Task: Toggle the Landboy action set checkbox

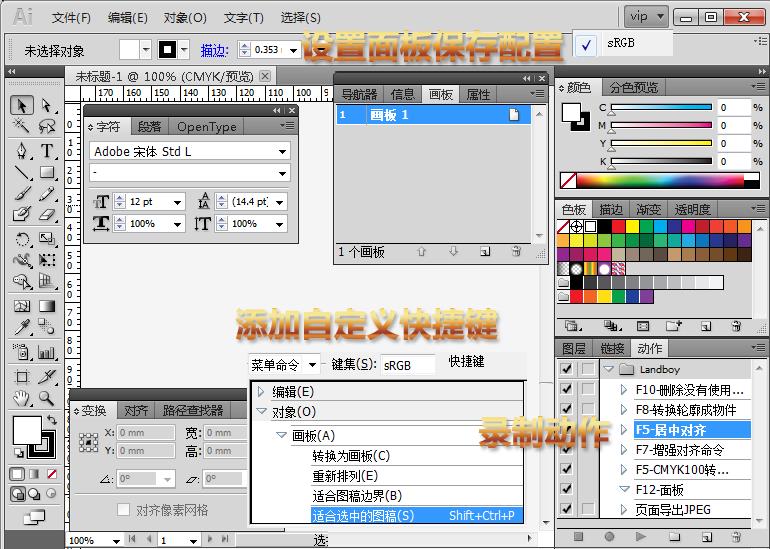Action: click(566, 368)
